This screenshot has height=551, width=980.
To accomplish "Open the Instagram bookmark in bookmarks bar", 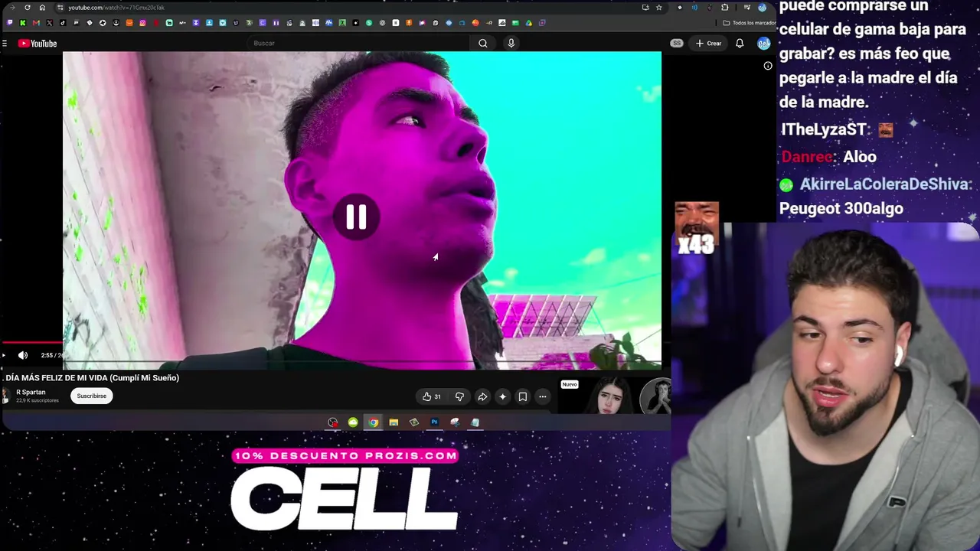I will 142,23.
